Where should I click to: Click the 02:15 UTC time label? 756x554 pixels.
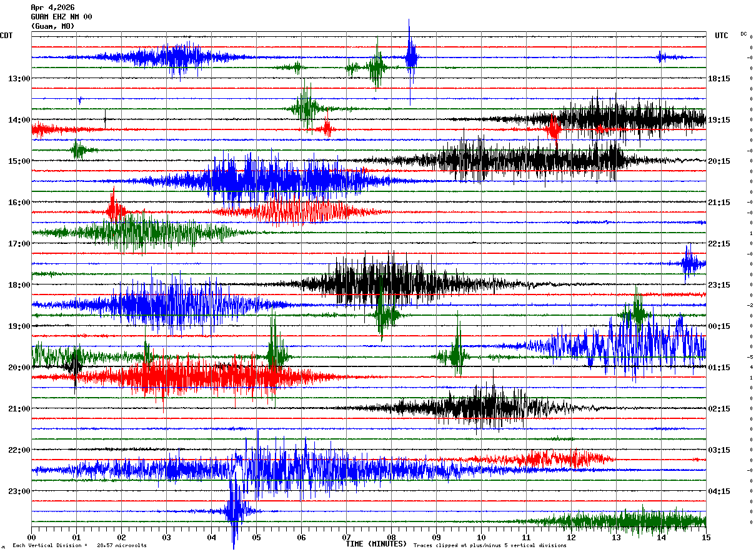pyautogui.click(x=719, y=409)
